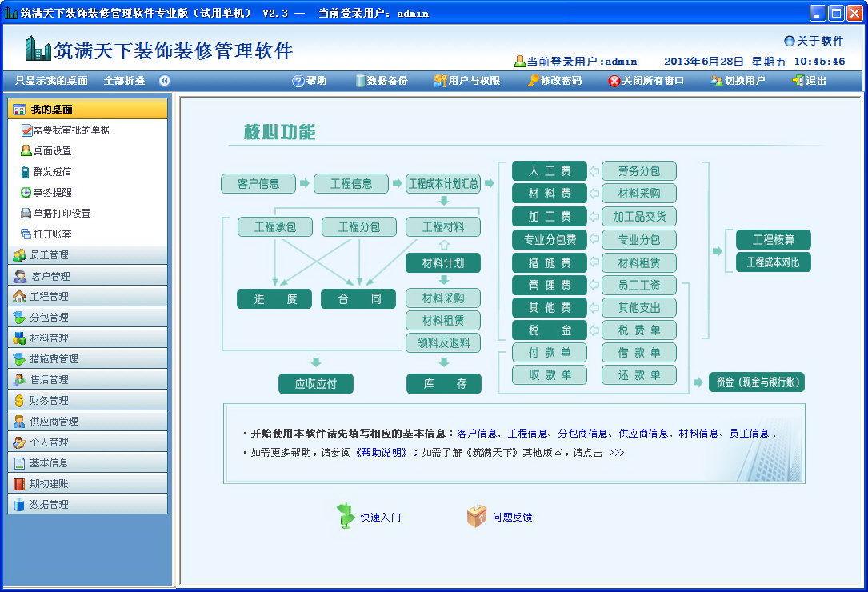Expand 分包管理 section
Image resolution: width=868 pixels, height=592 pixels.
(x=87, y=318)
